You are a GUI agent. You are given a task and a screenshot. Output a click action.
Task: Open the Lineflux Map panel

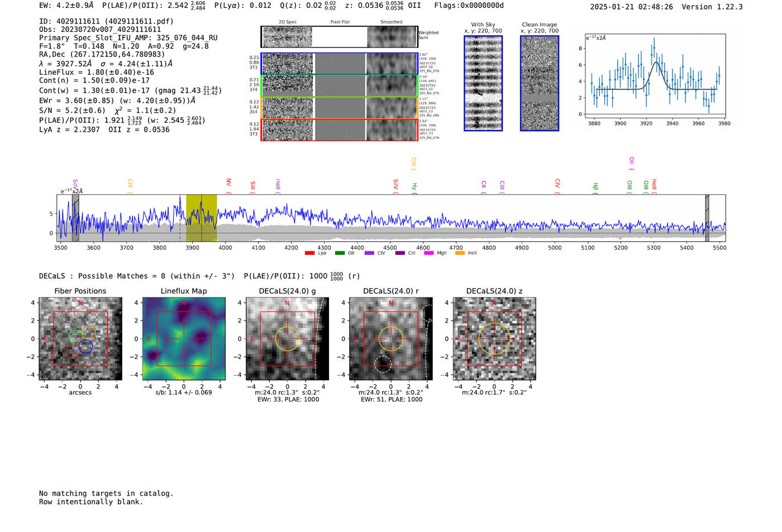[184, 339]
